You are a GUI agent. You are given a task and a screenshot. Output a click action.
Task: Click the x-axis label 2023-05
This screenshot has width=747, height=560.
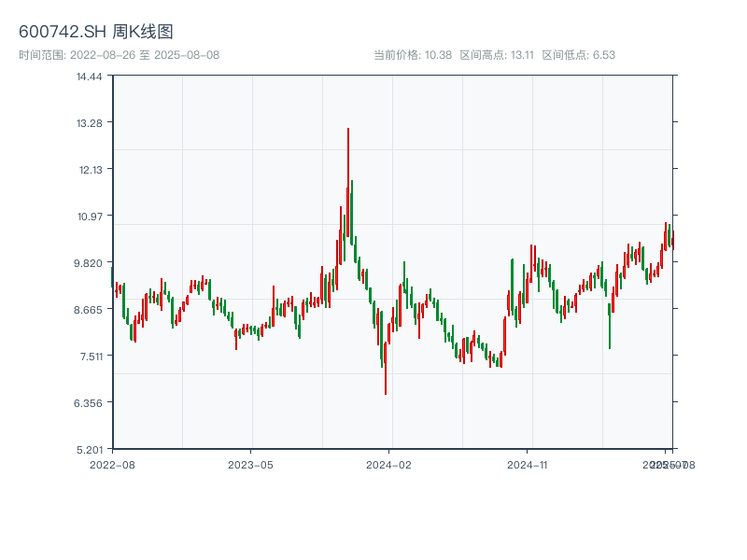[x=250, y=465]
